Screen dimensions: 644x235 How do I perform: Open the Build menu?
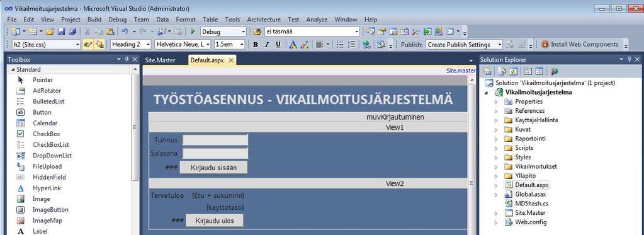(94, 20)
